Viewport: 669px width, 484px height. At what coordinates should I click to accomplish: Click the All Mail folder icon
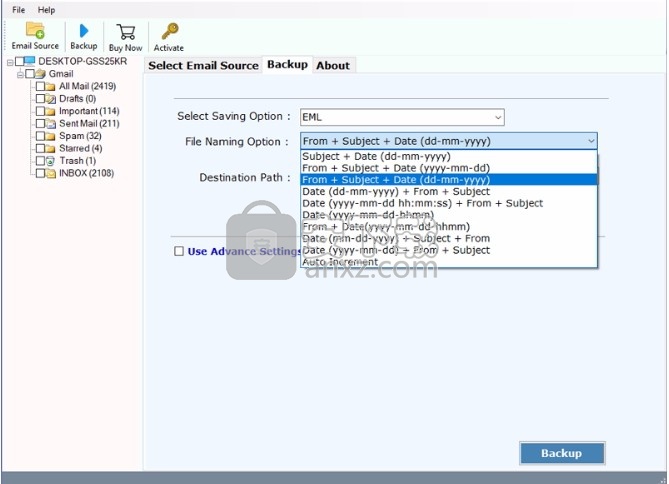tap(51, 86)
